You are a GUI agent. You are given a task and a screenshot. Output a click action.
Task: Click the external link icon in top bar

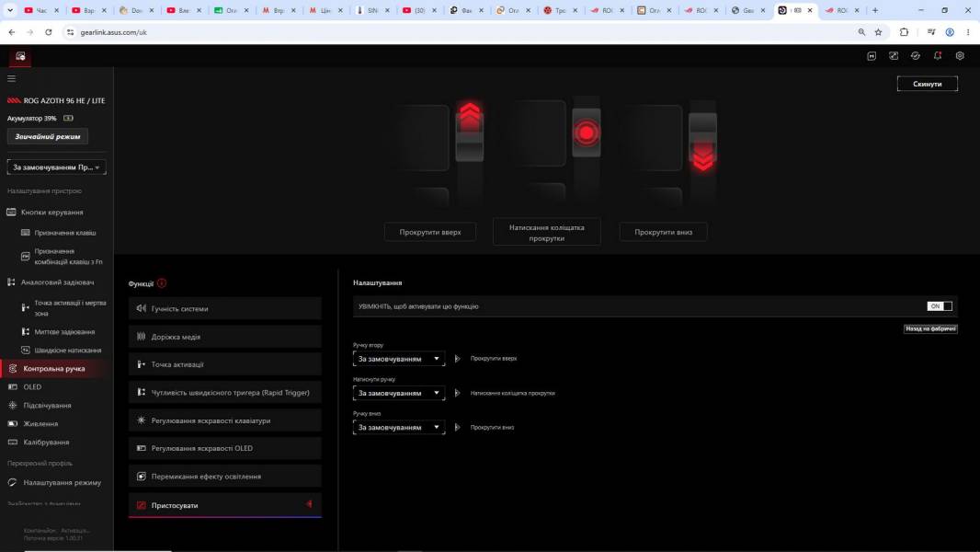point(894,55)
